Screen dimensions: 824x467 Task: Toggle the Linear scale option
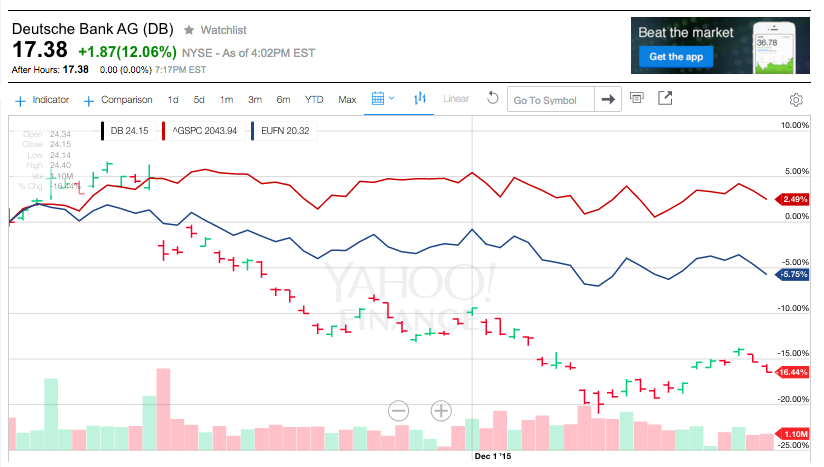coord(456,99)
